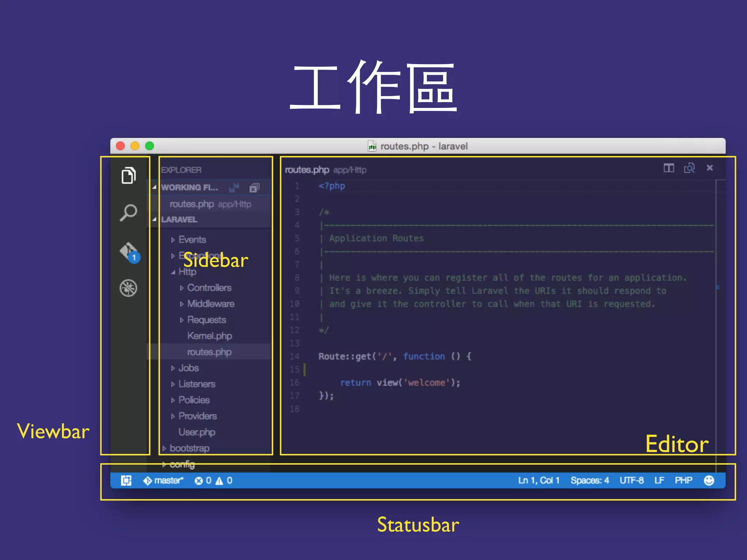This screenshot has height=560, width=747.
Task: Expand the Controllers folder
Action: (182, 288)
